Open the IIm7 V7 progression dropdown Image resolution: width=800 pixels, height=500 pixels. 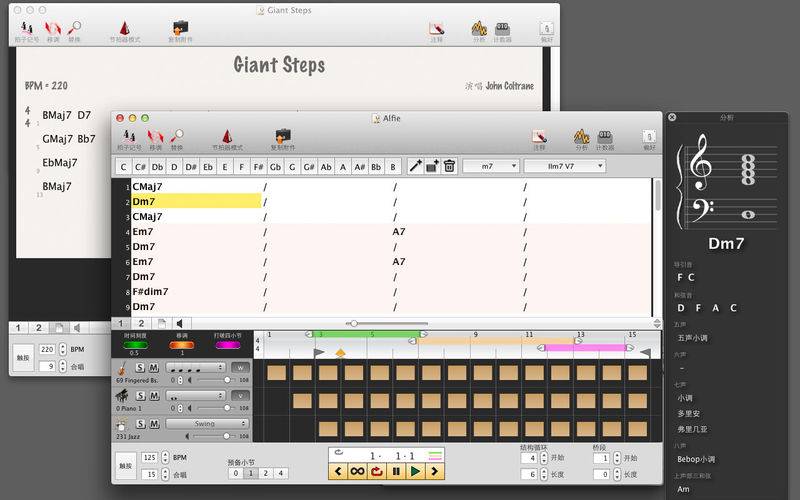coord(565,166)
